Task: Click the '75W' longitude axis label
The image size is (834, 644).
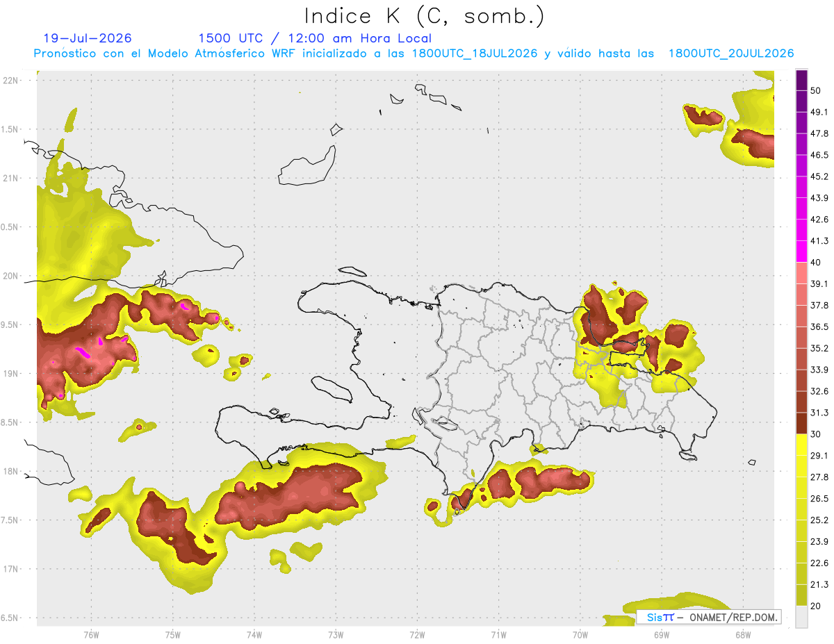Action: click(x=173, y=635)
